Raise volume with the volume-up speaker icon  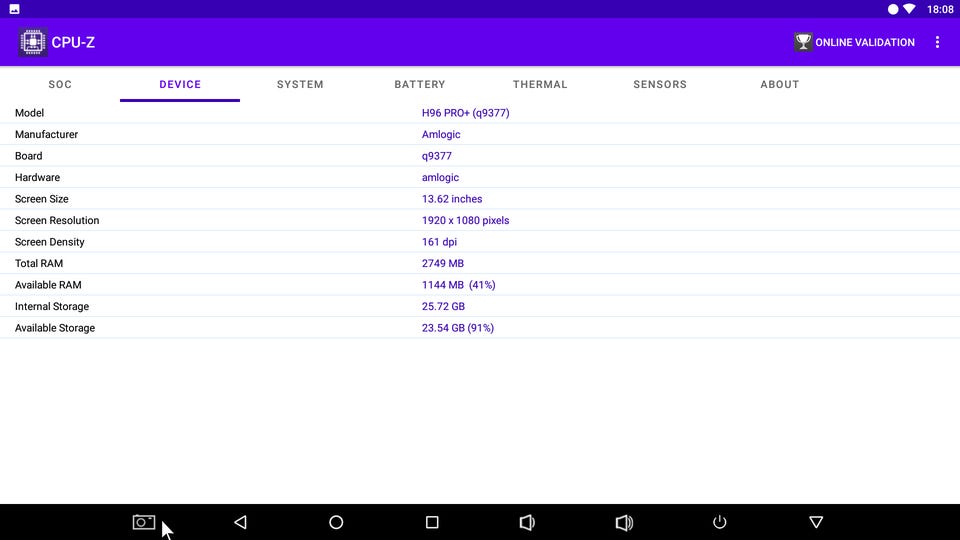(624, 522)
